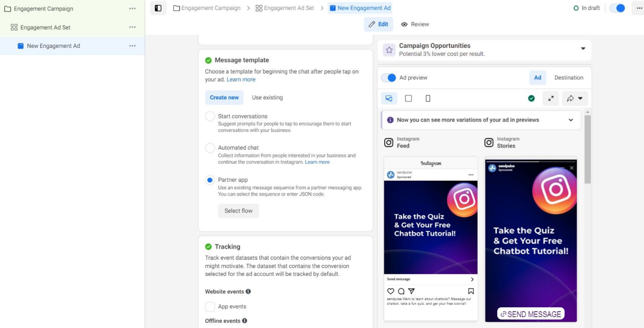Click the Instagram Stories ad image thumbnail
The image size is (644, 328).
pyautogui.click(x=531, y=241)
